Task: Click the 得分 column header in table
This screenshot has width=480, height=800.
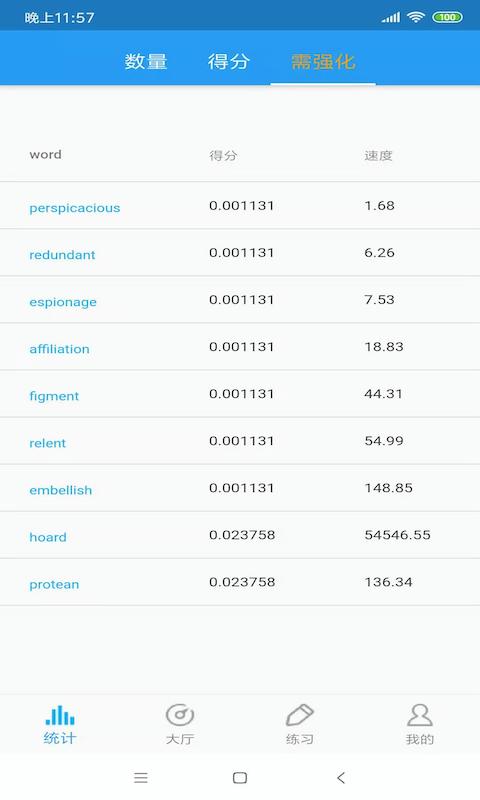Action: click(223, 156)
